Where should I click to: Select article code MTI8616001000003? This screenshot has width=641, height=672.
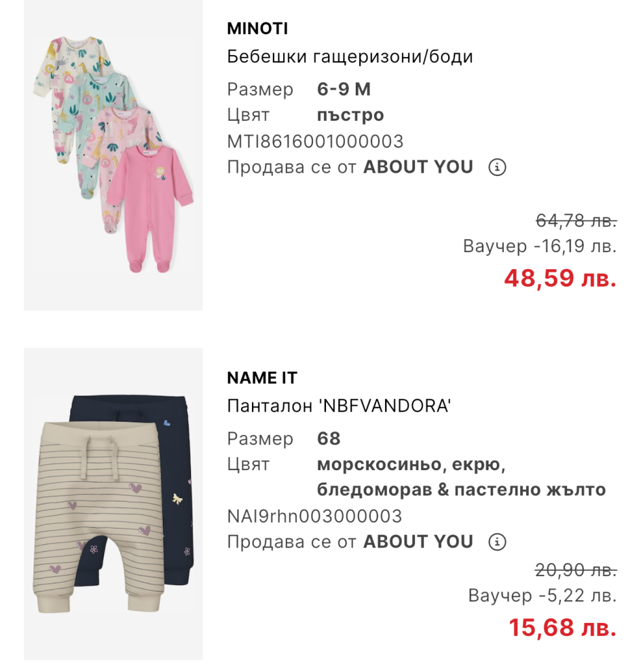click(x=315, y=141)
